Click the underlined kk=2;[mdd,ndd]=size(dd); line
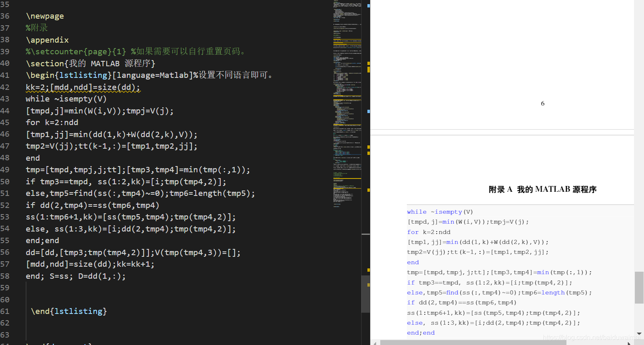The width and height of the screenshot is (644, 345). click(83, 87)
